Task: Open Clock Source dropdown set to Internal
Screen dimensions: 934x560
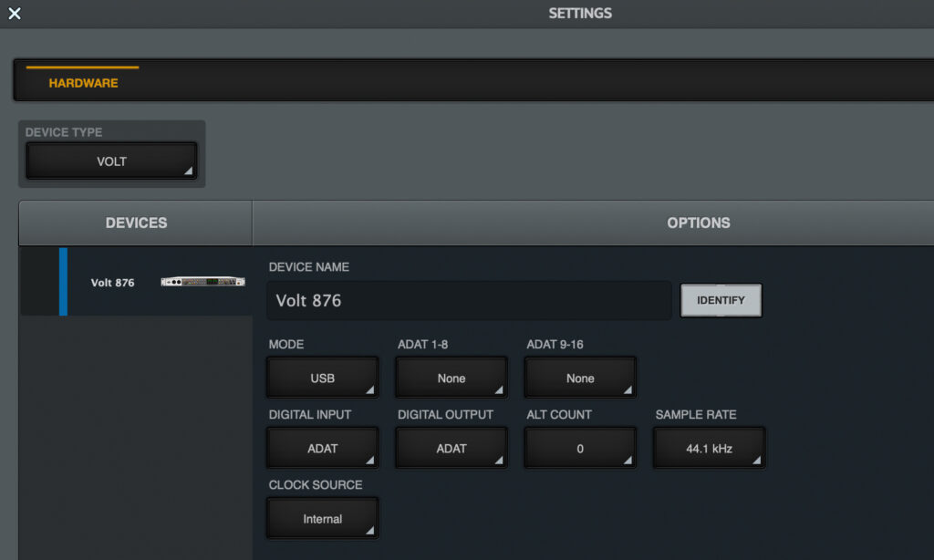Action: pos(322,518)
